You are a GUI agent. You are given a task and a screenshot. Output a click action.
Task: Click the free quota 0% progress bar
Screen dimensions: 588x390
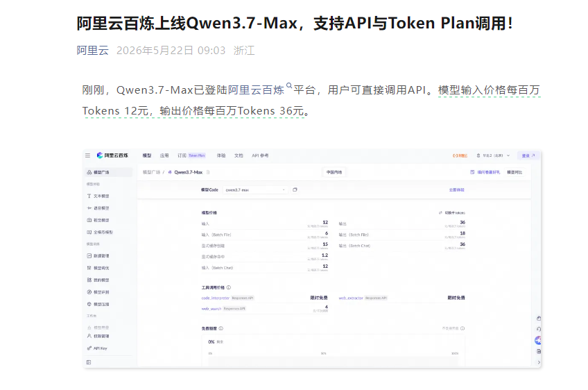click(333, 362)
